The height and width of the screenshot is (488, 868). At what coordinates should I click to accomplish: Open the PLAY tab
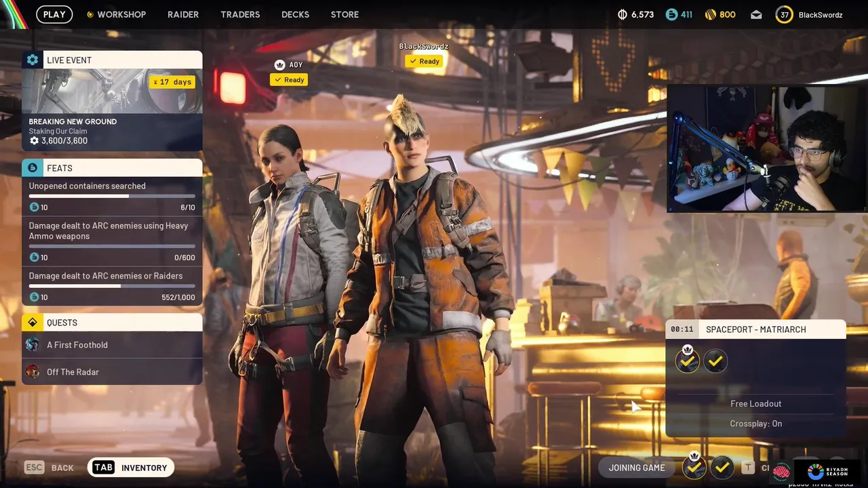(x=54, y=14)
